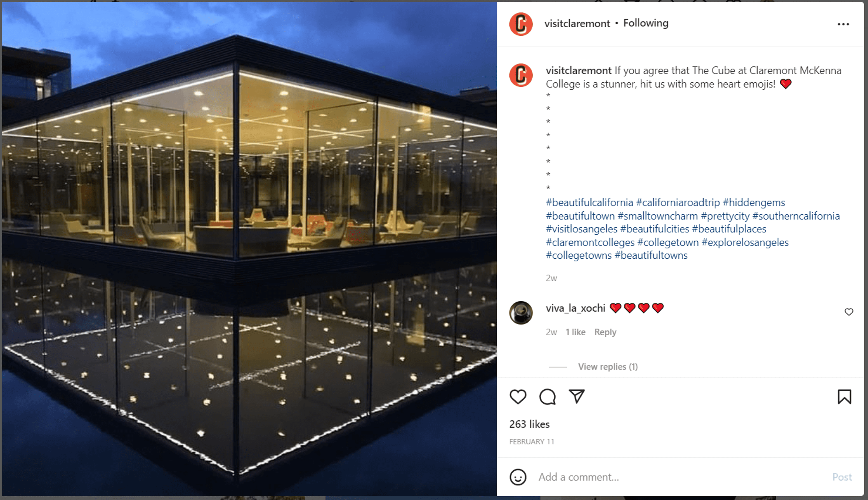Click Reply under viva_la_xochi's comment
Viewport: 868px width, 500px height.
click(605, 332)
